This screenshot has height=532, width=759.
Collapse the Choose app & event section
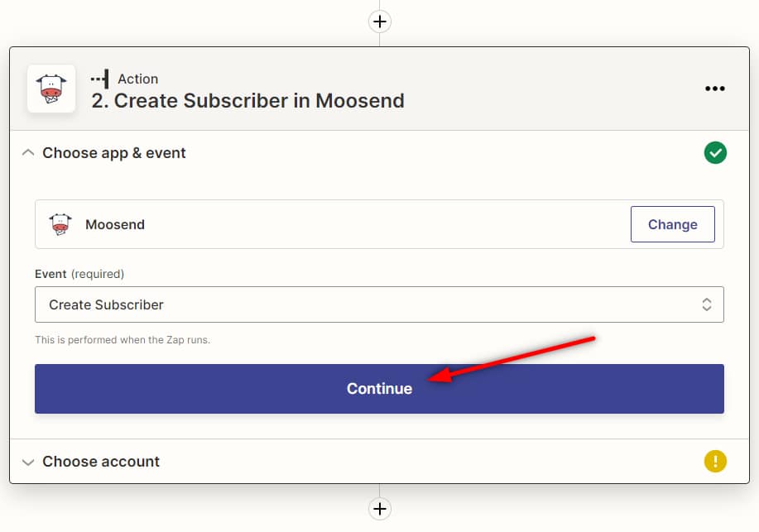point(28,153)
